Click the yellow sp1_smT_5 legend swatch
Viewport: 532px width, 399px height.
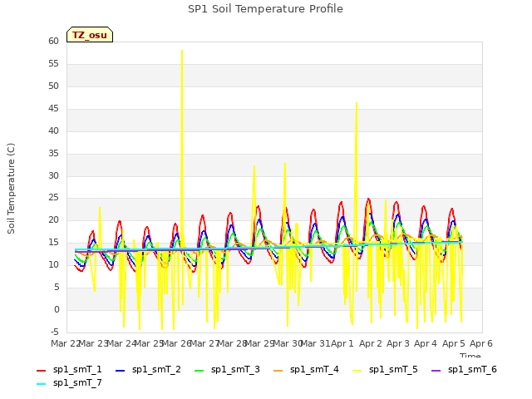click(357, 371)
